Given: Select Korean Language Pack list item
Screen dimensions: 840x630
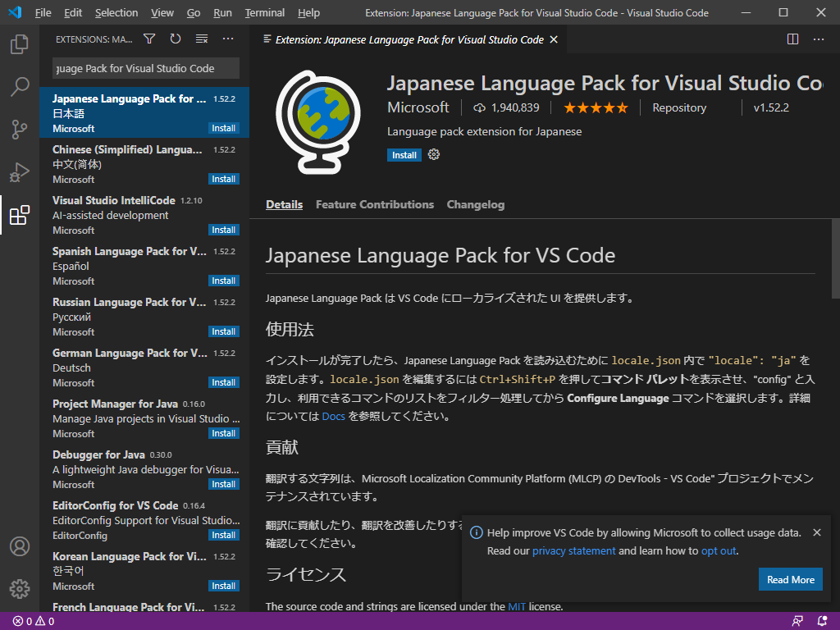Looking at the screenshot, I should pos(144,571).
